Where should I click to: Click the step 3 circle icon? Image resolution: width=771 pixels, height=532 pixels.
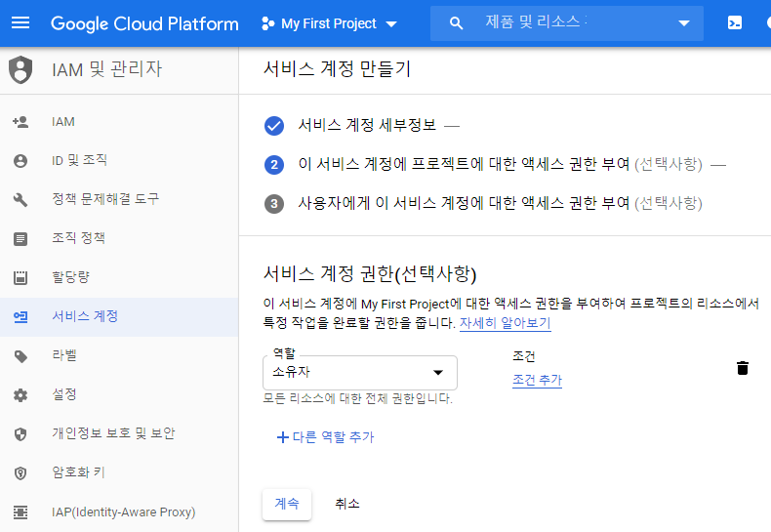(x=274, y=204)
